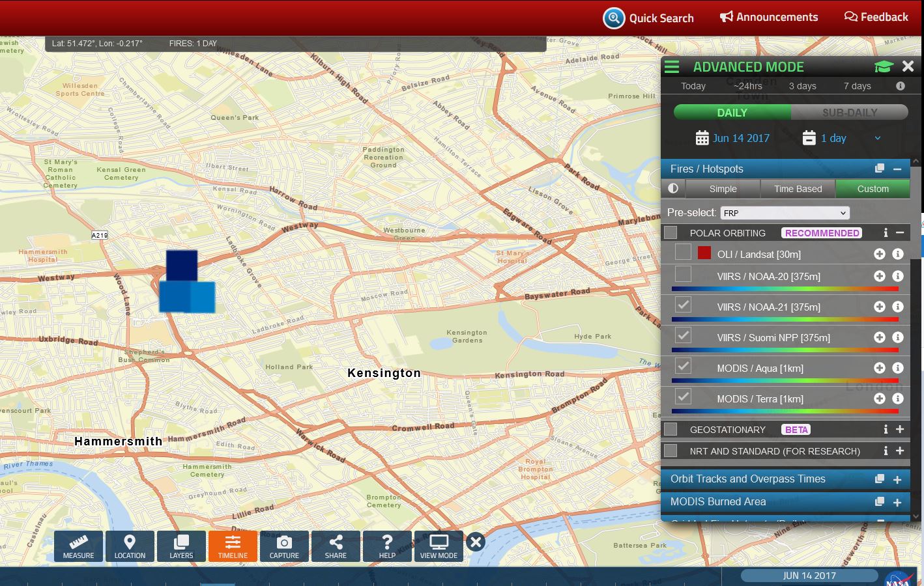The image size is (924, 586).
Task: Click the JUN 14 2017 timeline date label
Action: point(809,576)
